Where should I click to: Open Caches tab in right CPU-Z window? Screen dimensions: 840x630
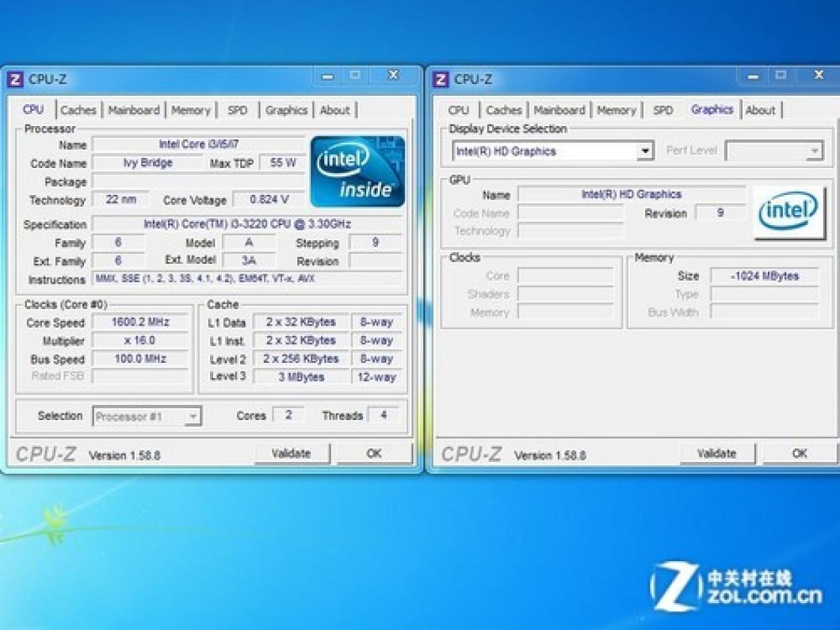(x=504, y=110)
